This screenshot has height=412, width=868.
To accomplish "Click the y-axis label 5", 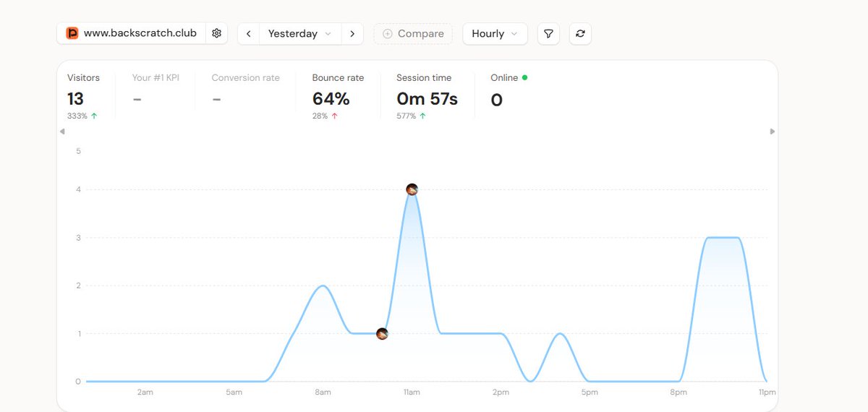I will [78, 151].
